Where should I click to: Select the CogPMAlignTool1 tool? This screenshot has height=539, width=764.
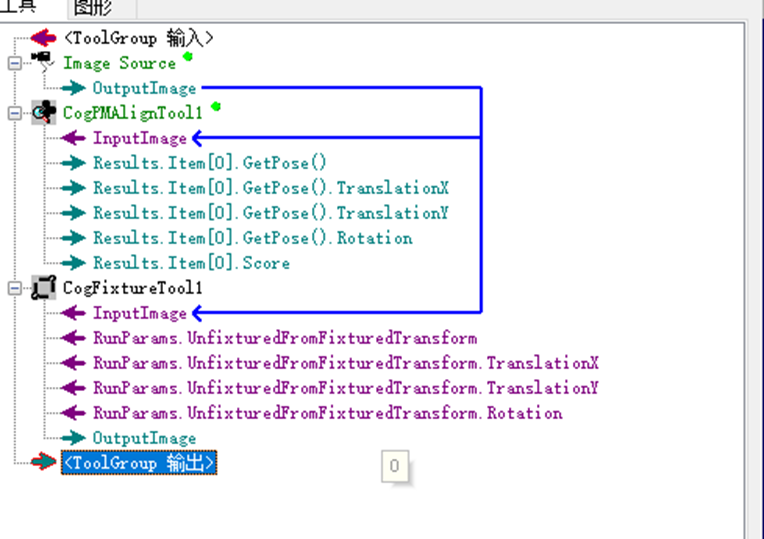point(133,113)
